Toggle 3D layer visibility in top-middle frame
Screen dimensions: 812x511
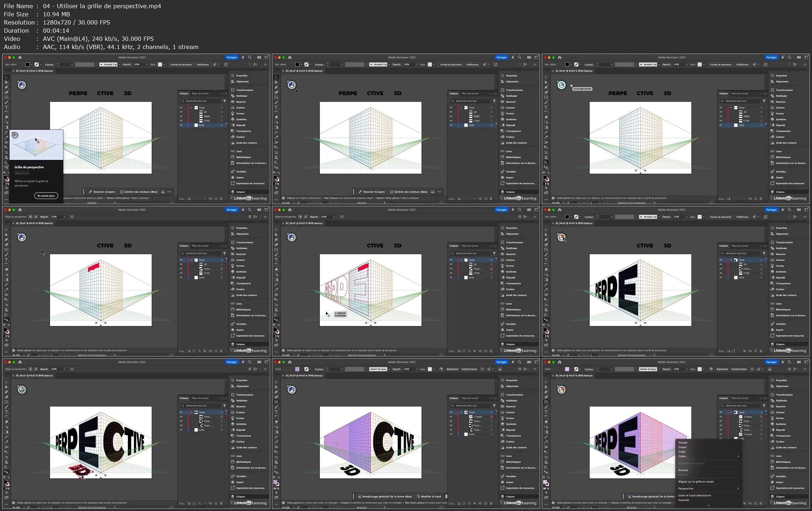[451, 112]
